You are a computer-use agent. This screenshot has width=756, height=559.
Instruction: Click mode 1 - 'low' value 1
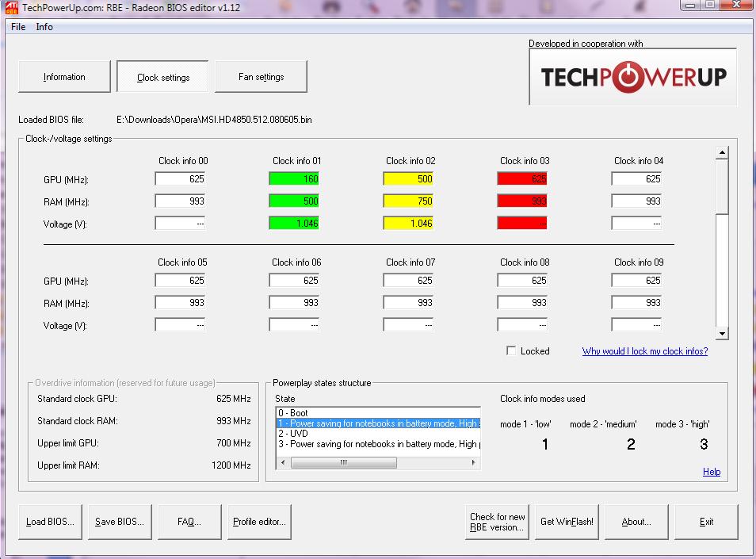545,444
